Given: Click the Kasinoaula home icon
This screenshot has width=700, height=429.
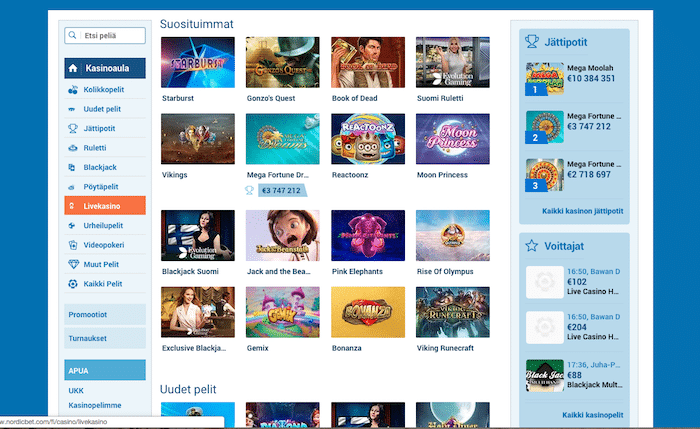Looking at the screenshot, I should (x=73, y=68).
